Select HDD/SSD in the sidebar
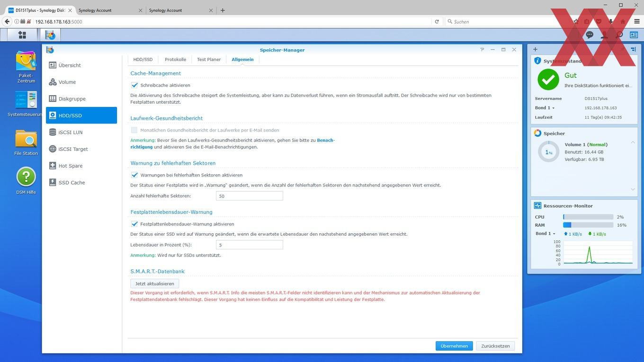The image size is (644, 362). pos(81,115)
